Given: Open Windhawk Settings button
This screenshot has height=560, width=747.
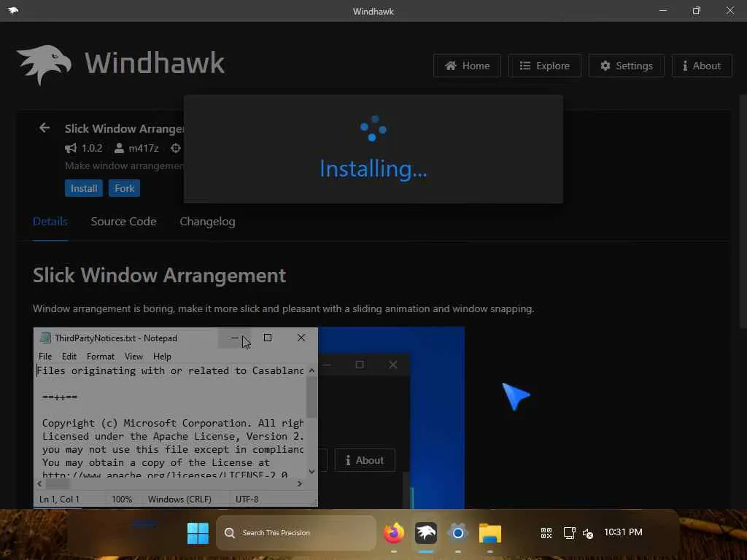Looking at the screenshot, I should point(626,66).
